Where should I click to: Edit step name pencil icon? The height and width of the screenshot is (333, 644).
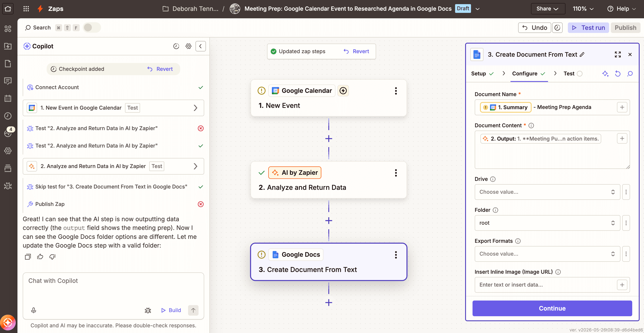[582, 54]
